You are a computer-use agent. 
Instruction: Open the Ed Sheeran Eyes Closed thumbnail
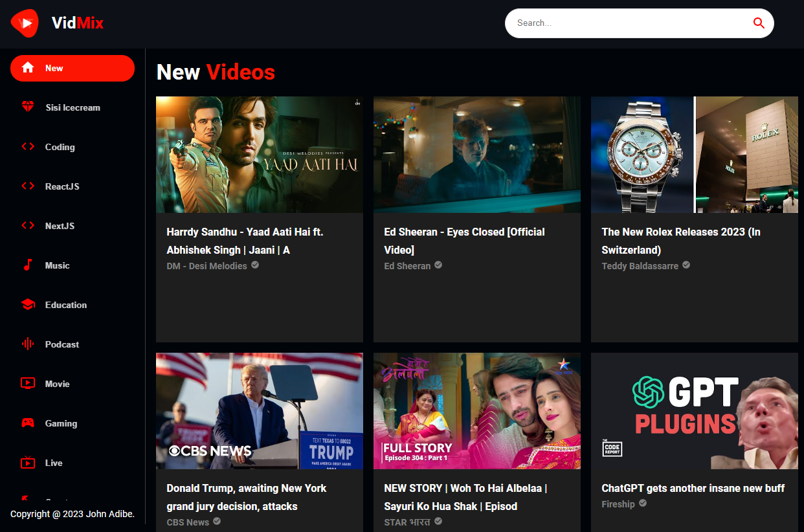click(476, 155)
